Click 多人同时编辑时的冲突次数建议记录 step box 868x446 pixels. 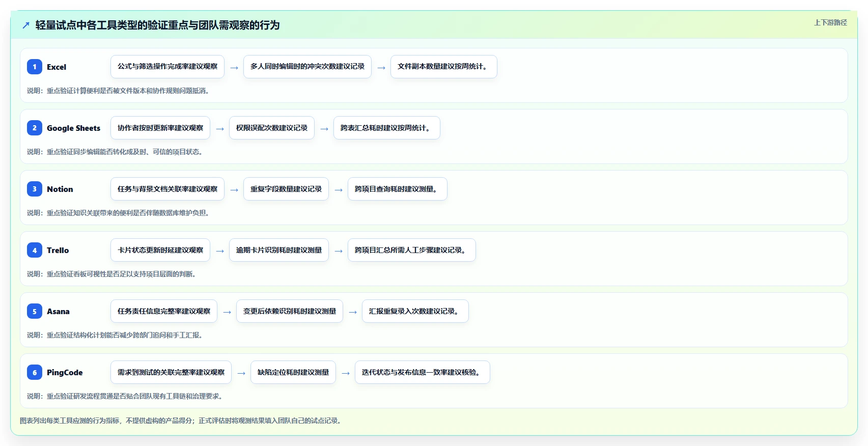pyautogui.click(x=307, y=67)
